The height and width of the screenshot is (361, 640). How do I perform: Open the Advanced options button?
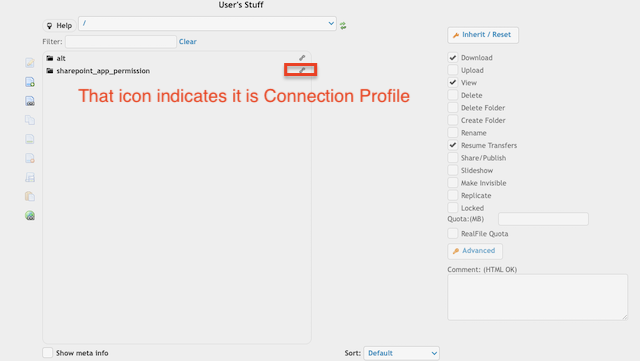click(475, 251)
